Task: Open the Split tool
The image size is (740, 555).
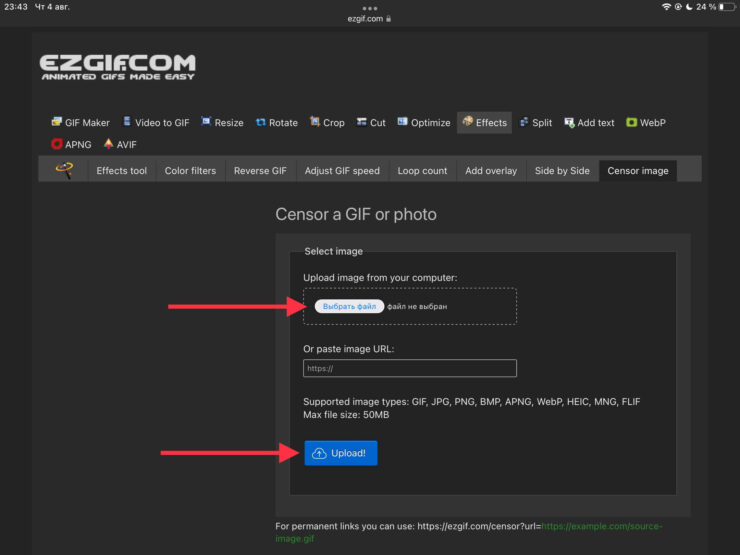Action: click(536, 123)
